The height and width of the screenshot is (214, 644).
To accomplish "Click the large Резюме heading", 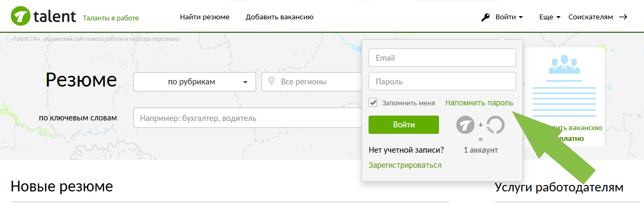I will tap(81, 80).
